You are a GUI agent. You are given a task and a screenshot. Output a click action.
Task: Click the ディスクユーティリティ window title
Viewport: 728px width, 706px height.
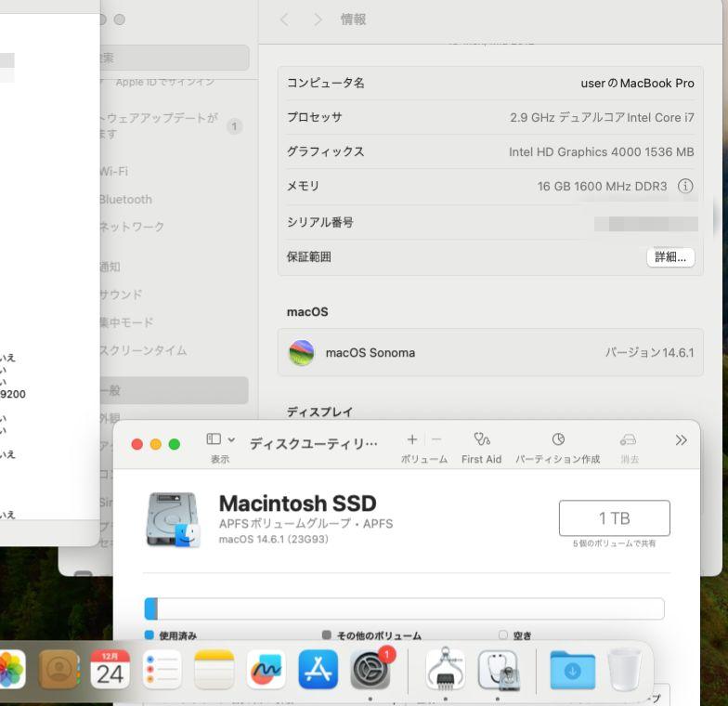click(314, 444)
